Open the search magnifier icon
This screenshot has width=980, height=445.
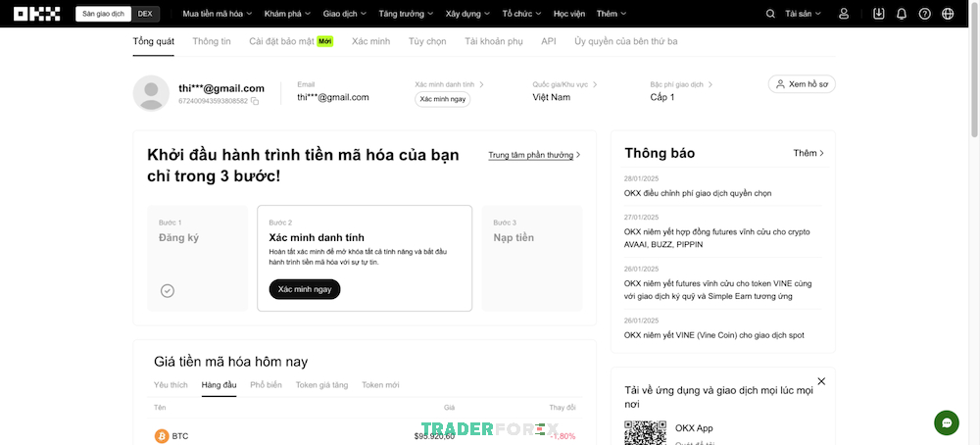(770, 14)
